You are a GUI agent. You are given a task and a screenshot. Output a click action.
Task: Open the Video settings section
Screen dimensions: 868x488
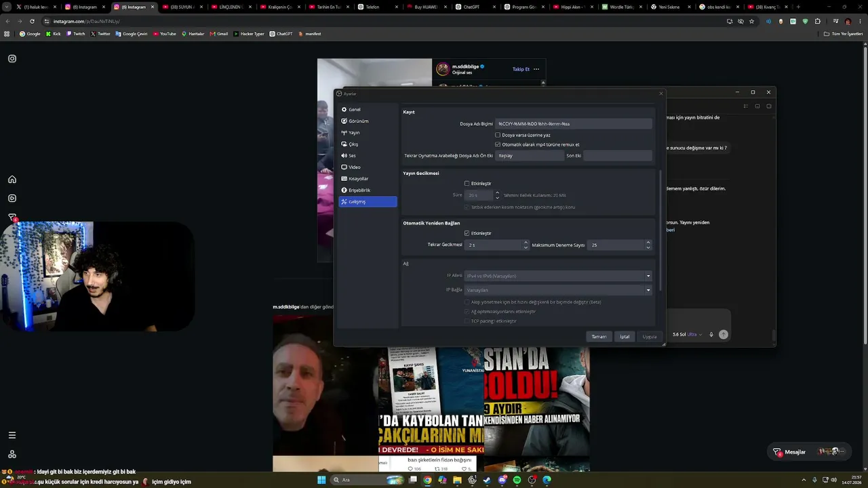pyautogui.click(x=368, y=167)
